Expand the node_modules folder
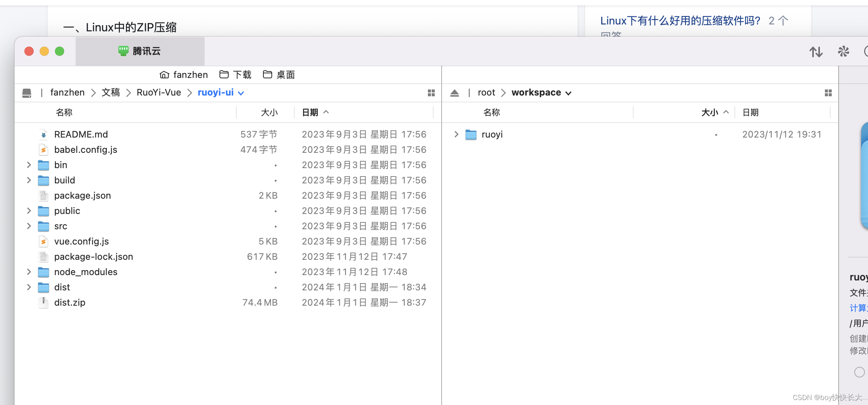 pos(29,272)
